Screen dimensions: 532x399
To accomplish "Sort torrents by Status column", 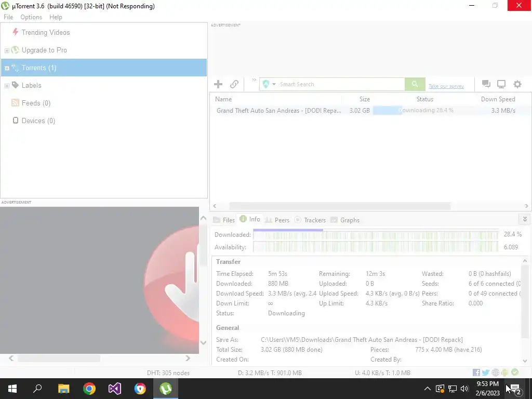I will click(425, 99).
